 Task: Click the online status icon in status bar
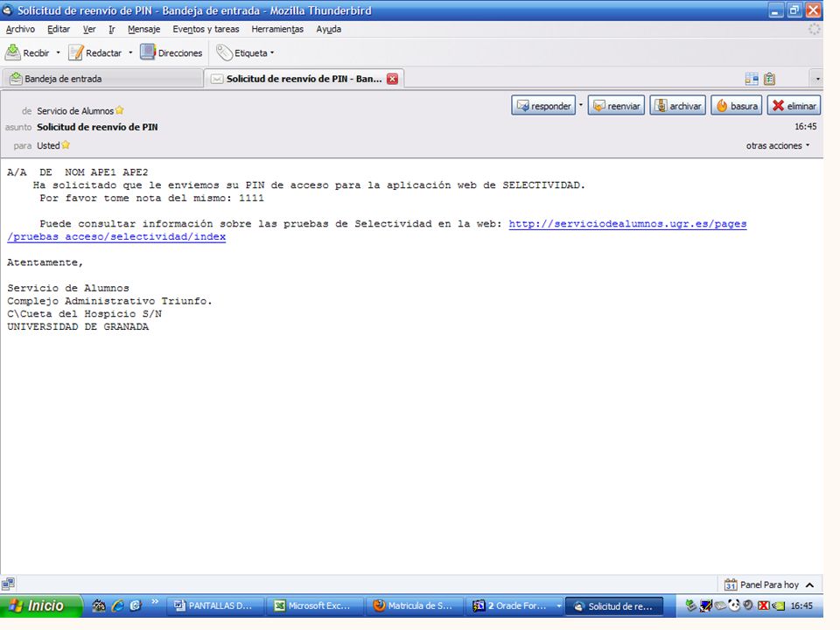(8, 584)
